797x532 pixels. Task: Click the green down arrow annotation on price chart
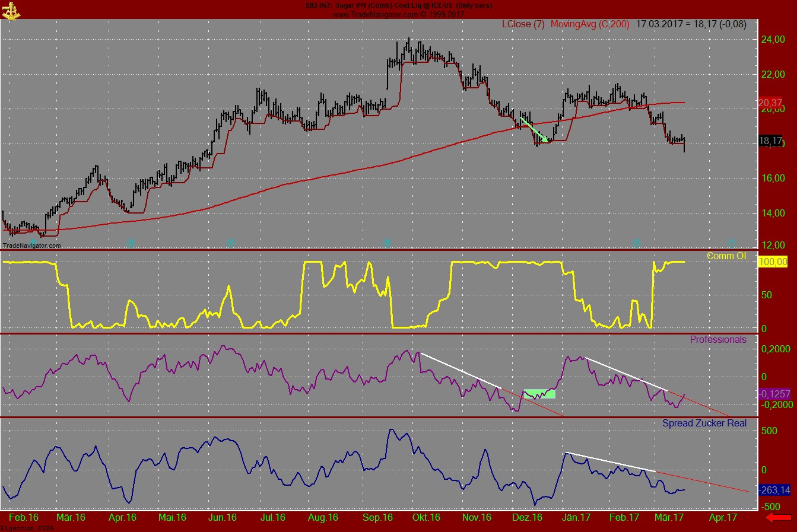click(534, 130)
